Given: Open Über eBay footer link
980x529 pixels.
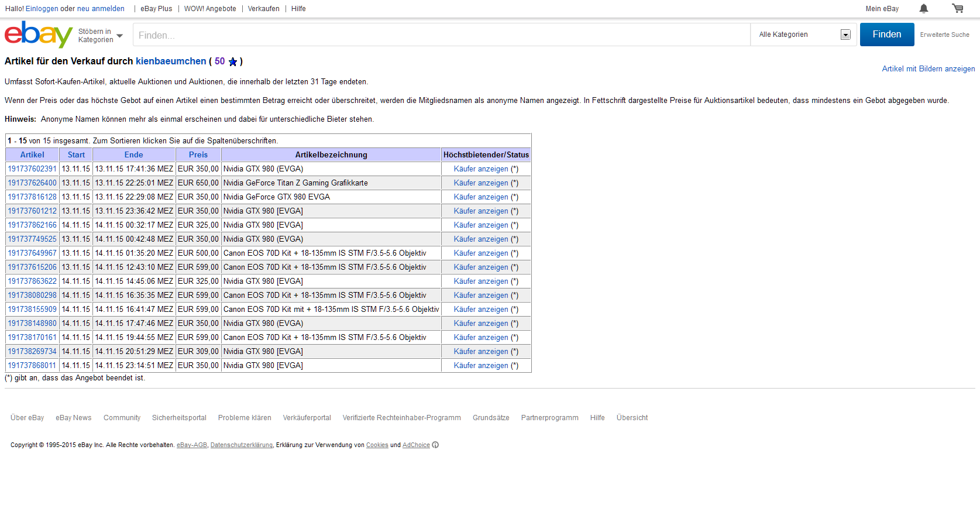Looking at the screenshot, I should click(27, 418).
